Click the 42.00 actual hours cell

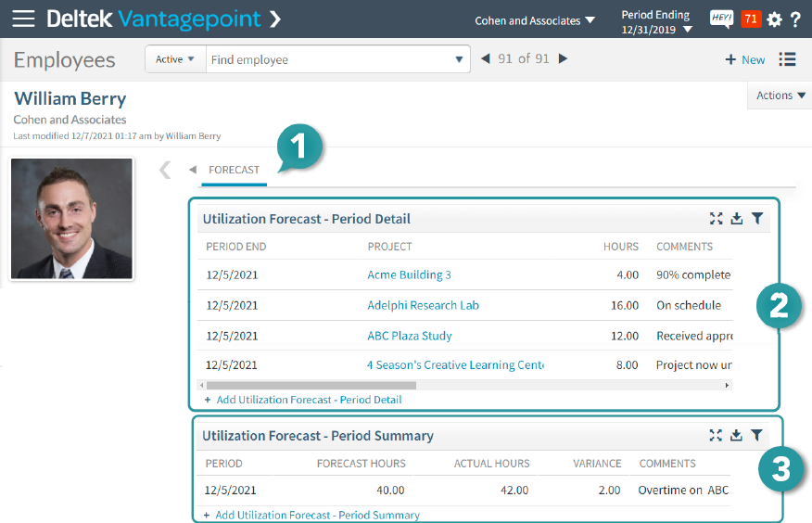514,491
